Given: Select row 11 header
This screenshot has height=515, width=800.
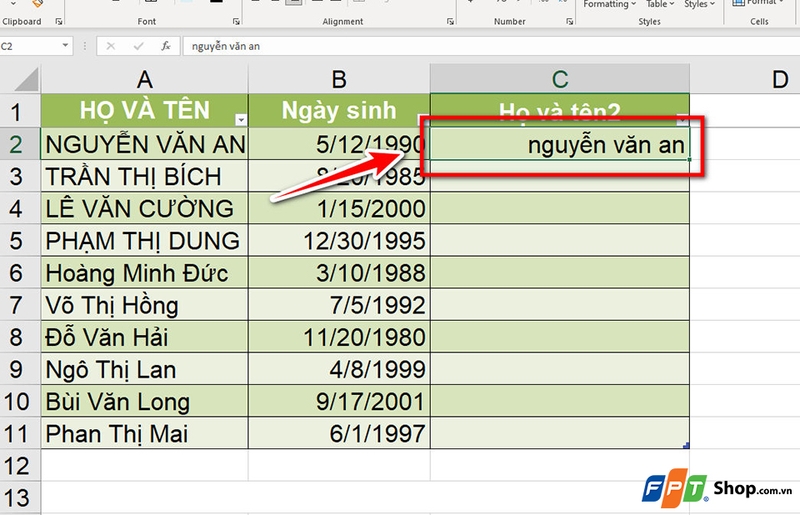Looking at the screenshot, I should coord(20,433).
